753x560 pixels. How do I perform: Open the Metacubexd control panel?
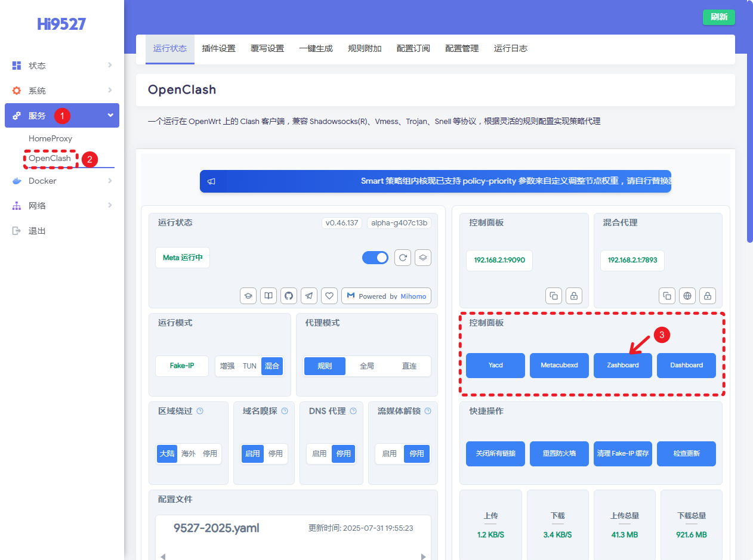[559, 366]
